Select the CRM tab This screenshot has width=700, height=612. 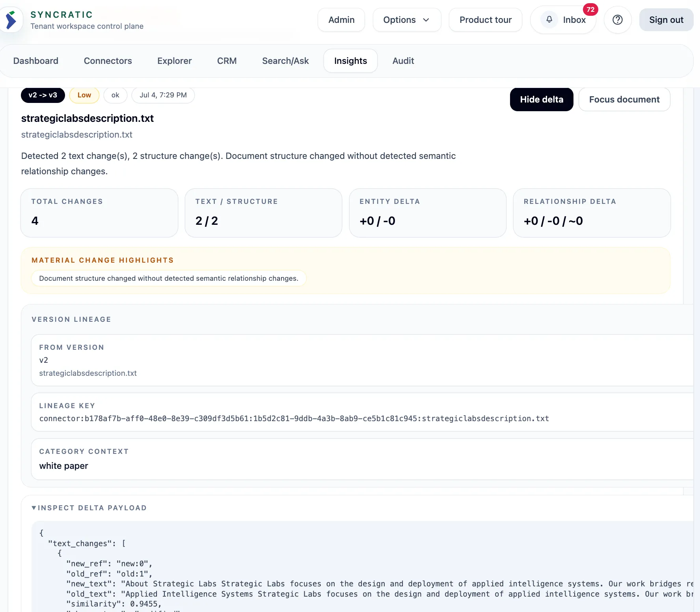227,61
